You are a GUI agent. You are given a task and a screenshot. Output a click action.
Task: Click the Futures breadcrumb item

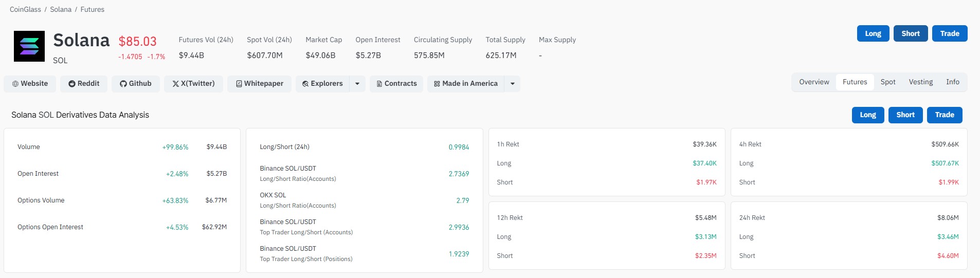tap(93, 10)
